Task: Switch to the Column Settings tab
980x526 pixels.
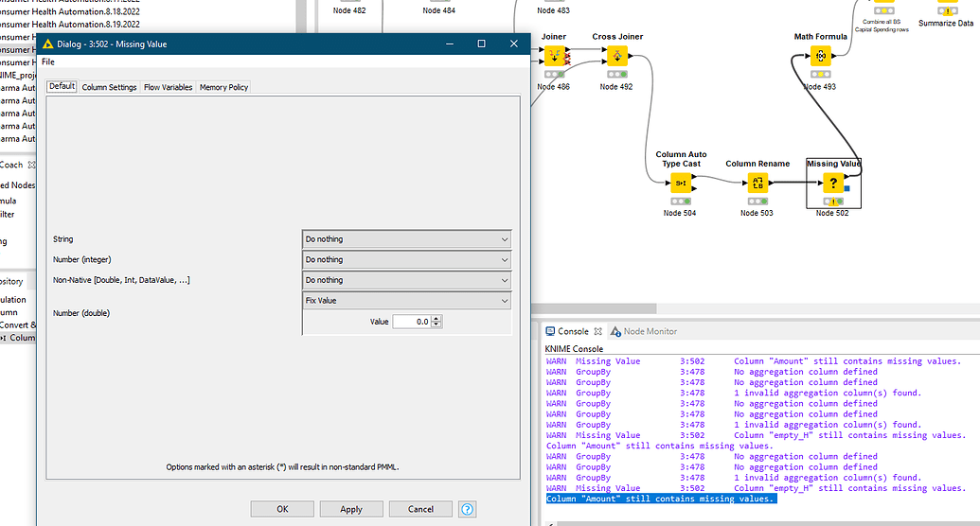Action: pyautogui.click(x=109, y=87)
